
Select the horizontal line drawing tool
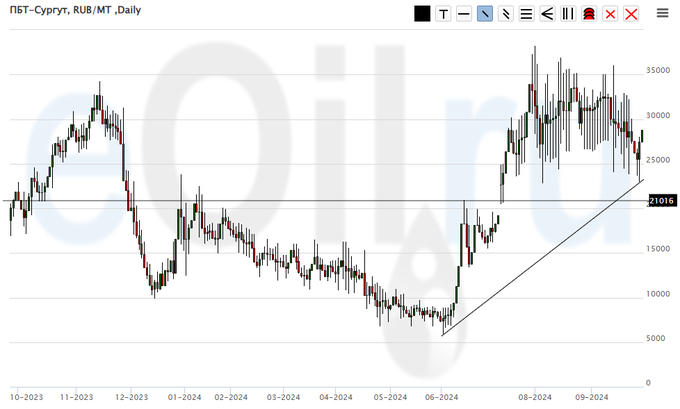coord(464,14)
